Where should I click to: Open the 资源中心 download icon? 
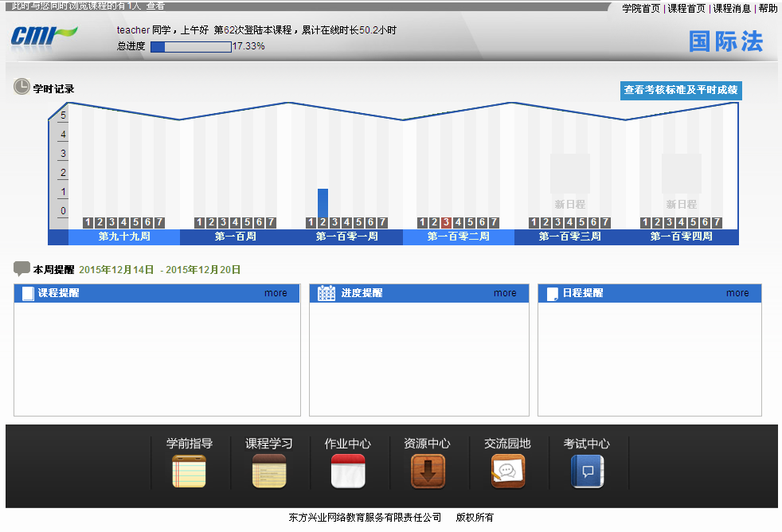tap(428, 471)
